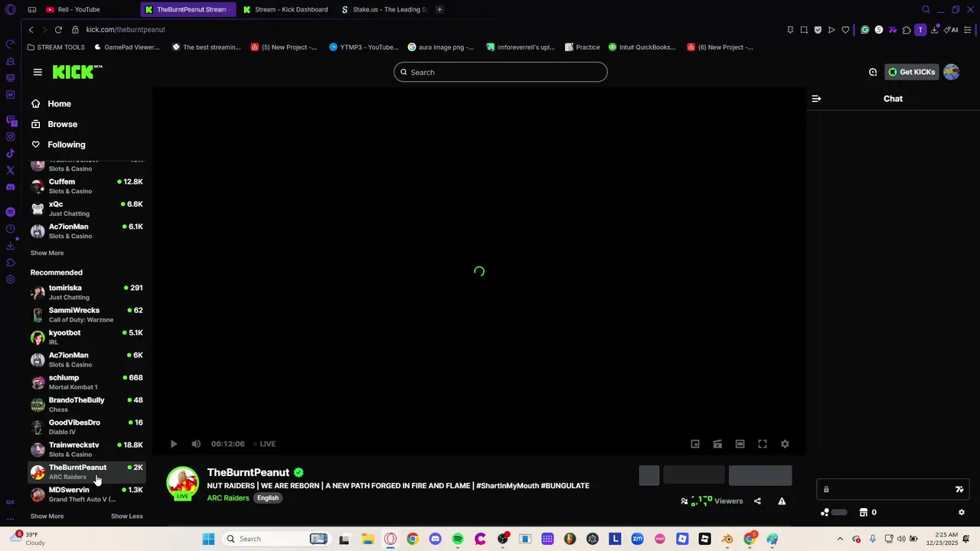Click the play button on the video player

[x=174, y=444]
